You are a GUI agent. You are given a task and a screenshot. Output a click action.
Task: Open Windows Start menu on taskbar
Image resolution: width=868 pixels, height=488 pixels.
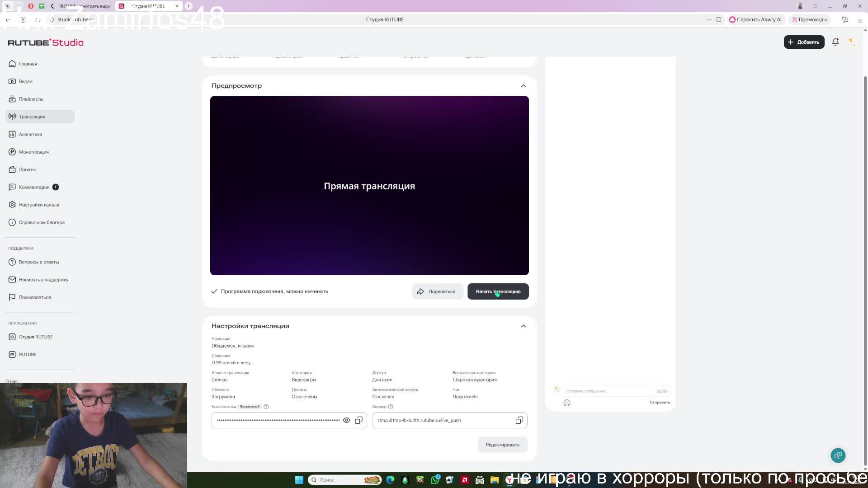[299, 480]
